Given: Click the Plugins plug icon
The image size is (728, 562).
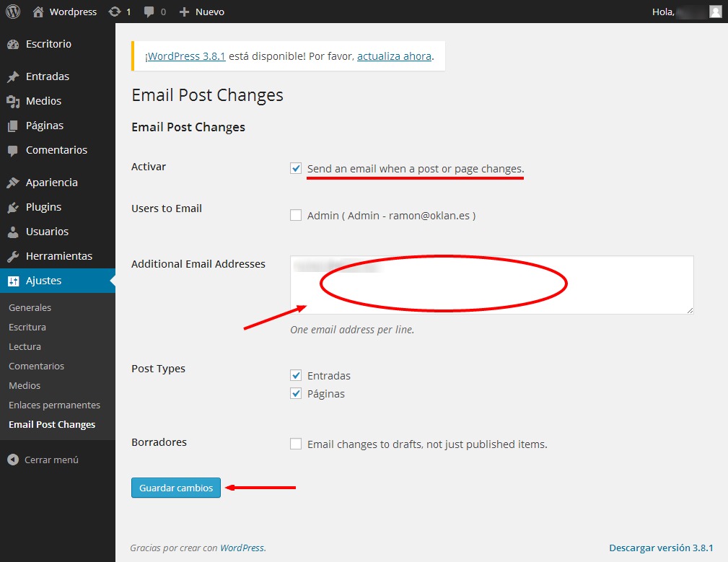Looking at the screenshot, I should point(13,208).
